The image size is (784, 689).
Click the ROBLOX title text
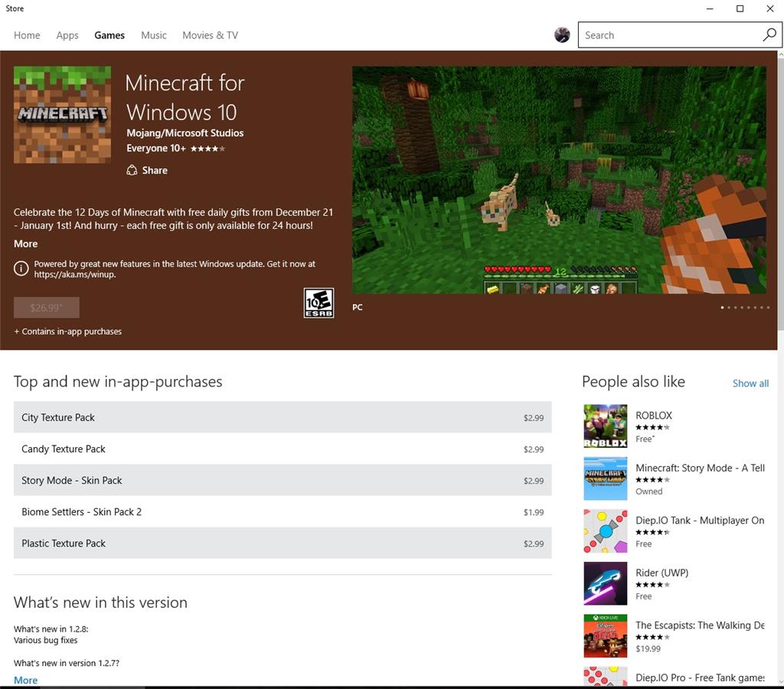pyautogui.click(x=654, y=416)
